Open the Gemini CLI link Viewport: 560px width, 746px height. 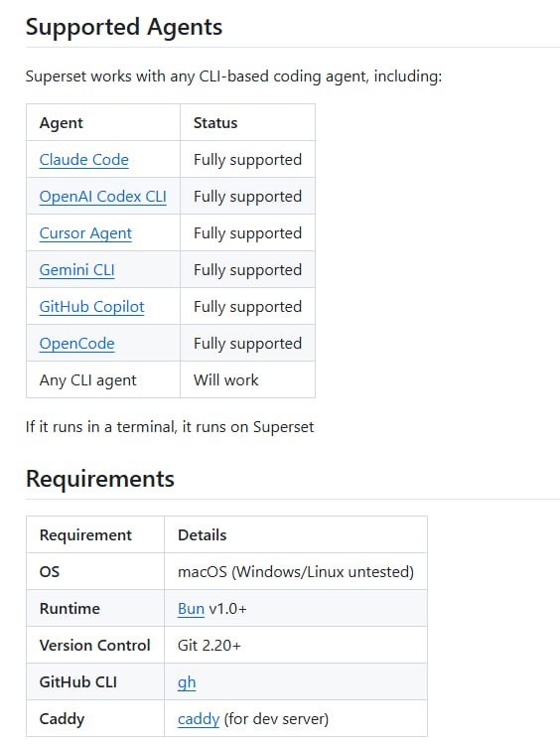coord(77,270)
